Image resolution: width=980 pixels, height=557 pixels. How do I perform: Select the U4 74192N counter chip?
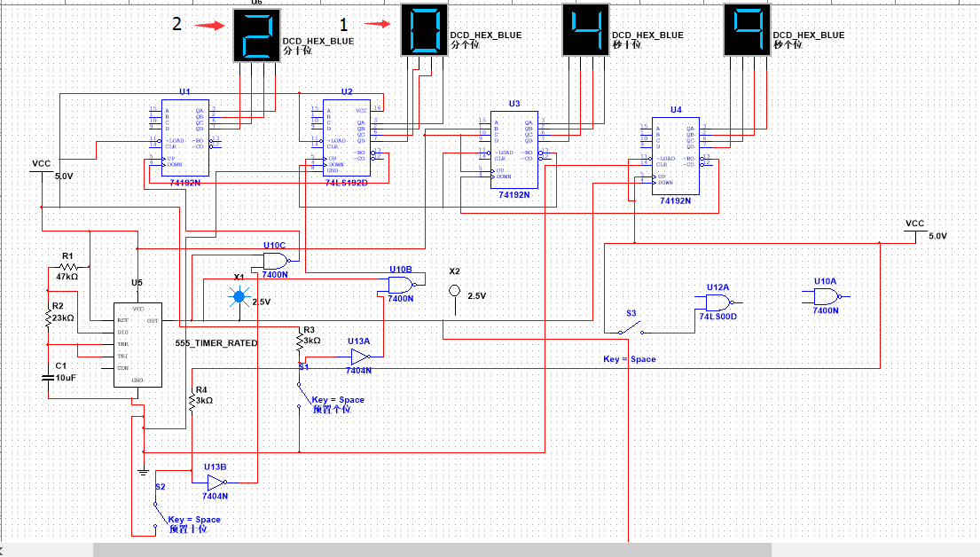point(676,156)
